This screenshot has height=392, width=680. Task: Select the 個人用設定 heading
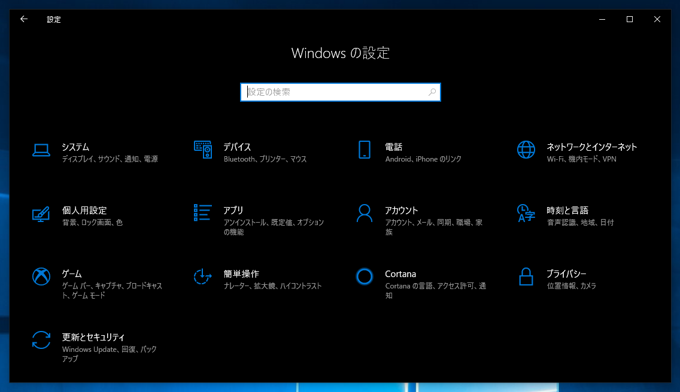84,211
